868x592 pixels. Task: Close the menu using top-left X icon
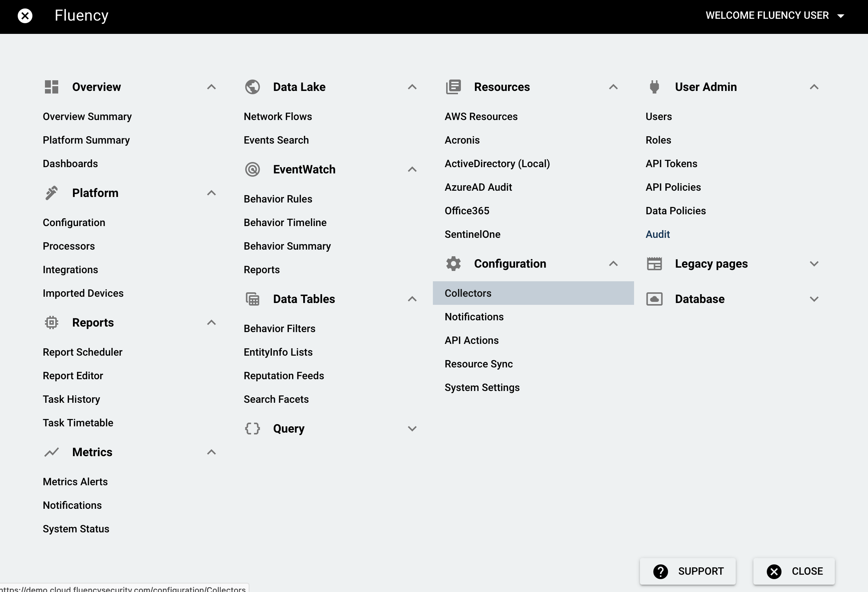pos(25,16)
